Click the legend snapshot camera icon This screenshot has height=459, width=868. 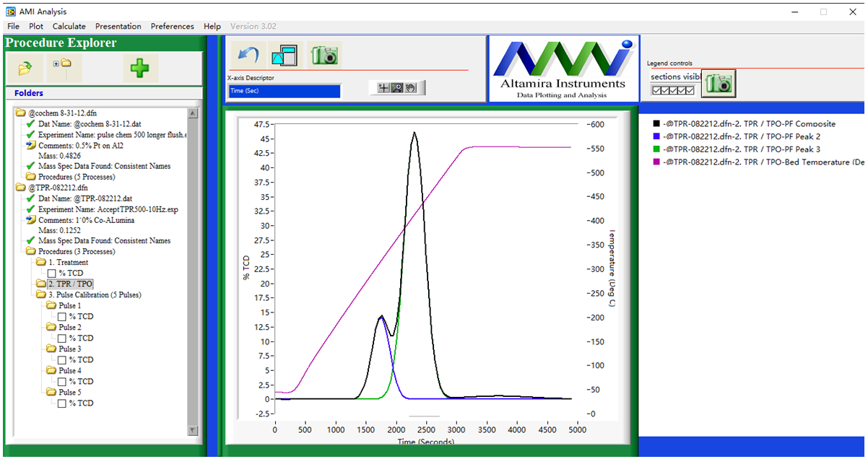(x=719, y=83)
